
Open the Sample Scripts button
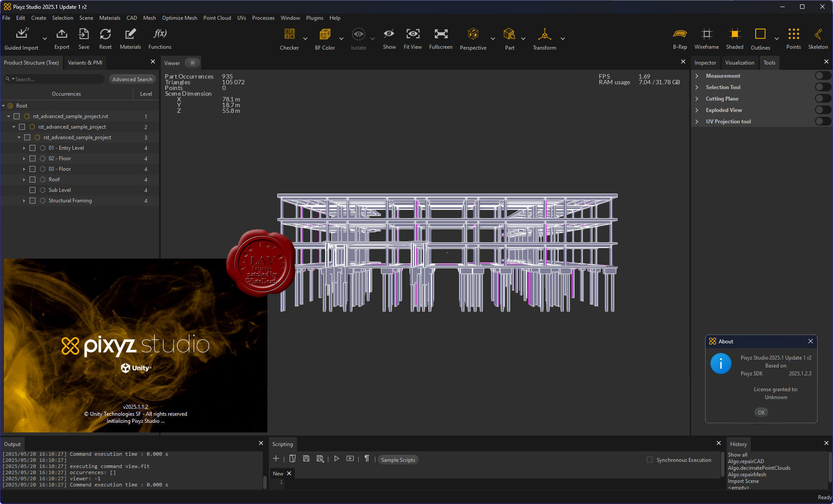point(398,460)
